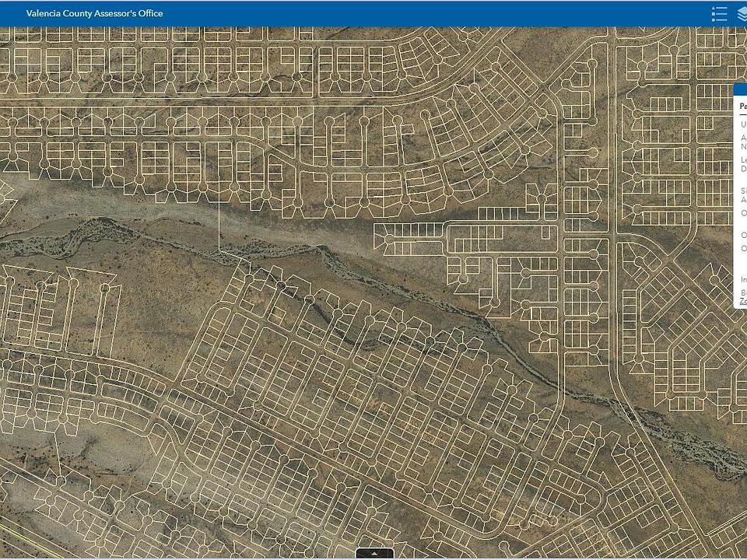
Task: Click the Valencia County Assessor's Office title
Action: coord(94,13)
